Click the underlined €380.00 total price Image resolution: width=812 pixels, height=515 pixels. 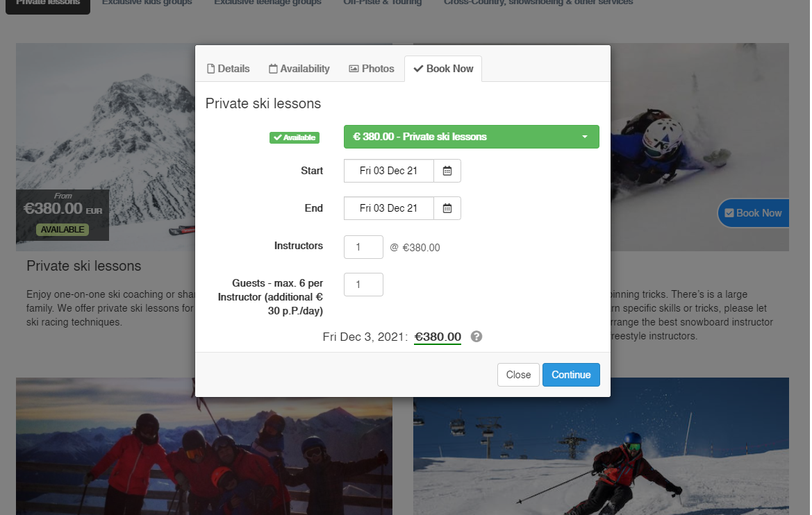[x=438, y=337]
